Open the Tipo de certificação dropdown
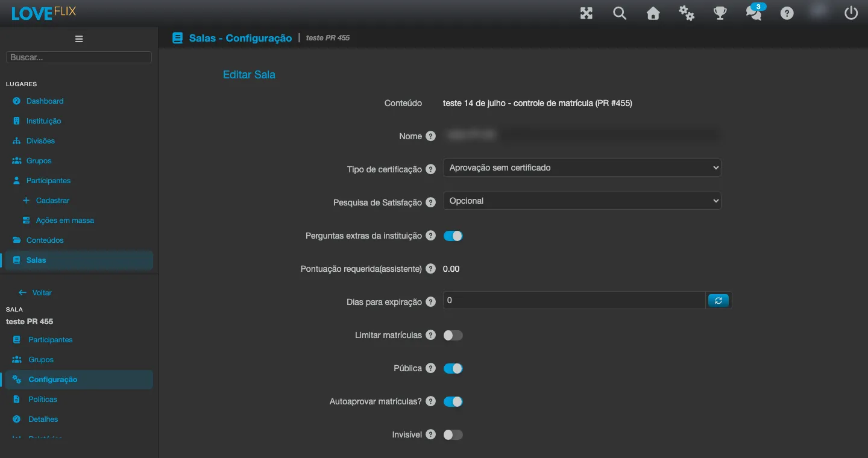 (x=582, y=168)
